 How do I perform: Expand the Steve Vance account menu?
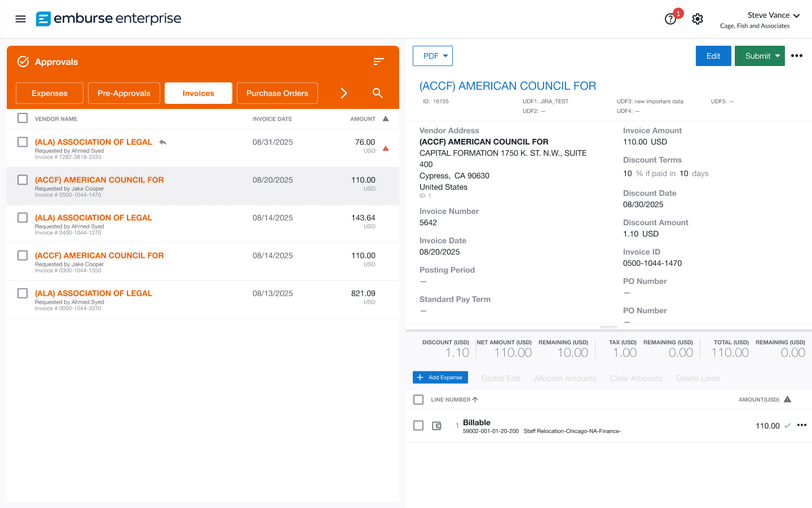(774, 15)
